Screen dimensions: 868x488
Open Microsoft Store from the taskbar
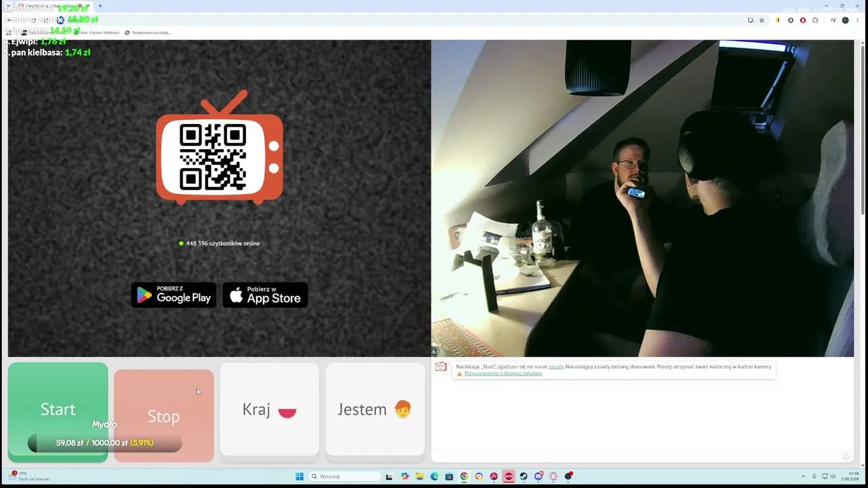(449, 476)
